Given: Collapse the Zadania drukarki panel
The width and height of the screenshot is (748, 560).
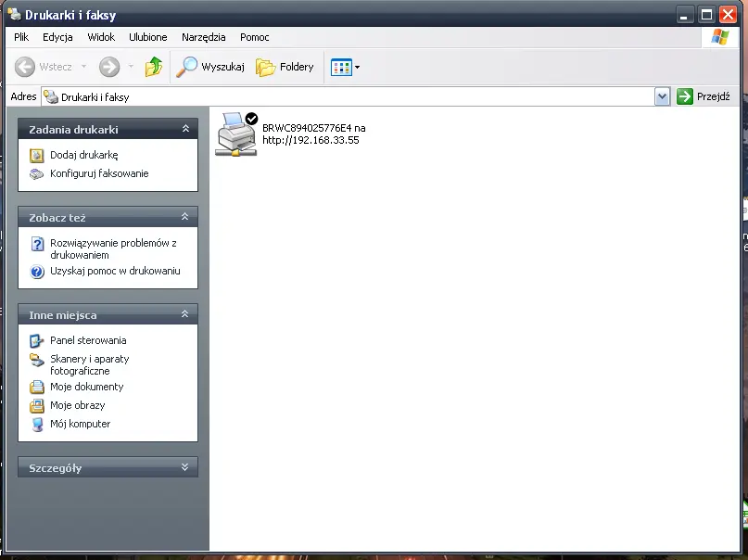Looking at the screenshot, I should (184, 130).
